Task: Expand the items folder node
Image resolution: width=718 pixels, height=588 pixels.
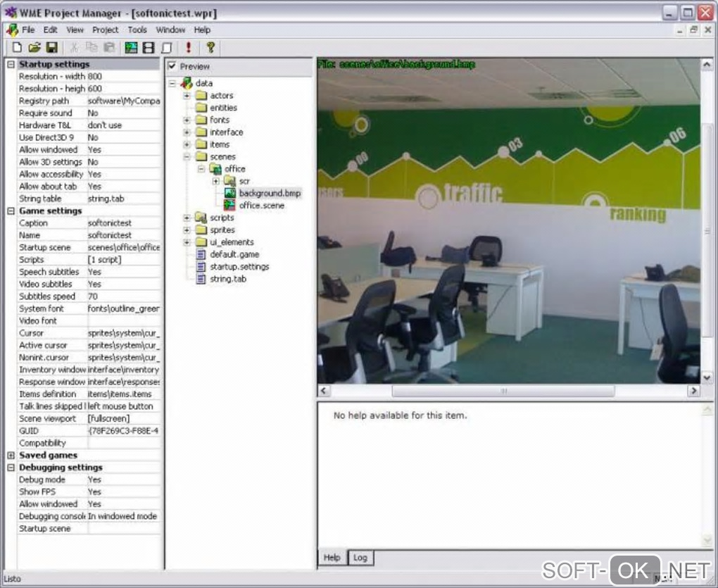Action: [187, 144]
